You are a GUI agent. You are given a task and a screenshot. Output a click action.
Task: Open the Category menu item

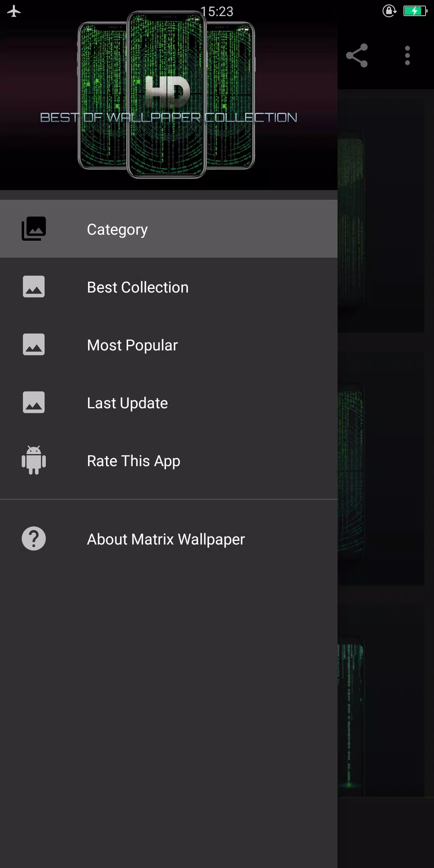tap(169, 229)
